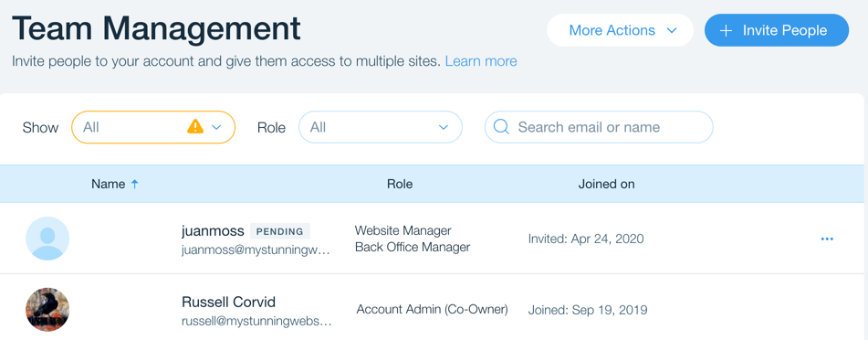Click juanmoss default avatar
The image size is (868, 340).
pyautogui.click(x=47, y=239)
